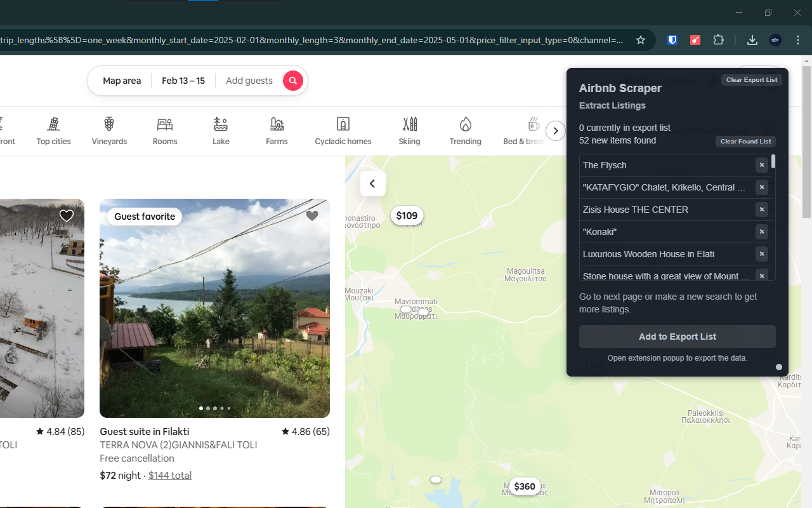The width and height of the screenshot is (812, 508).
Task: Select the Cycladic homes category
Action: click(343, 131)
